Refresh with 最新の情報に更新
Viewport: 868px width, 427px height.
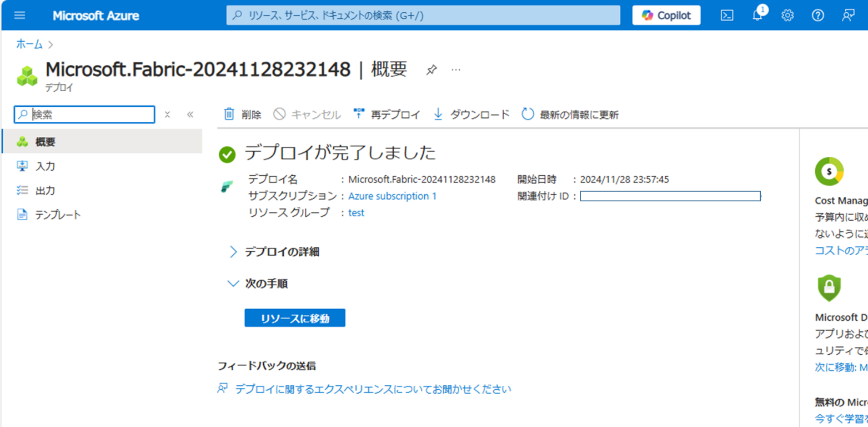(x=570, y=115)
